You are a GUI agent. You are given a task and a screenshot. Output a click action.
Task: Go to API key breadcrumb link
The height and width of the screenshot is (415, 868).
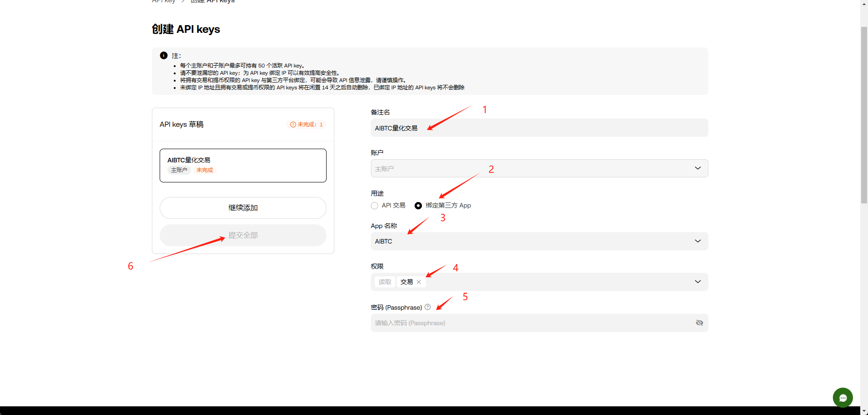tap(163, 1)
